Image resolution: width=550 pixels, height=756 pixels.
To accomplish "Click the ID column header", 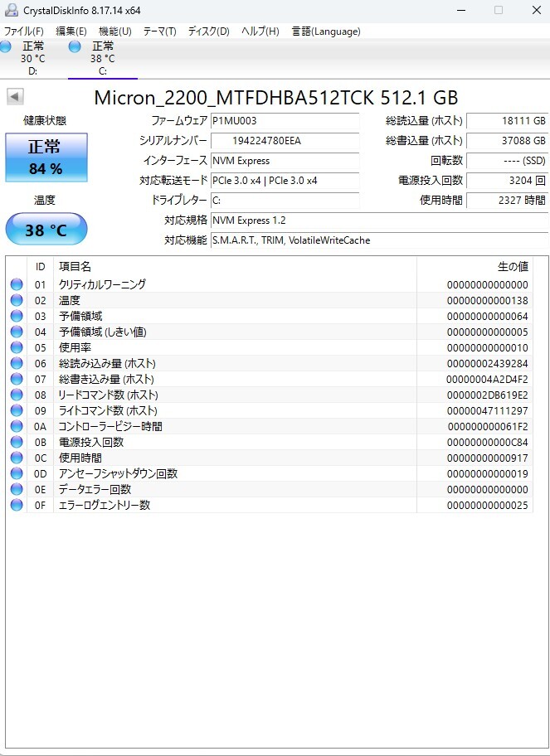I will tap(41, 267).
